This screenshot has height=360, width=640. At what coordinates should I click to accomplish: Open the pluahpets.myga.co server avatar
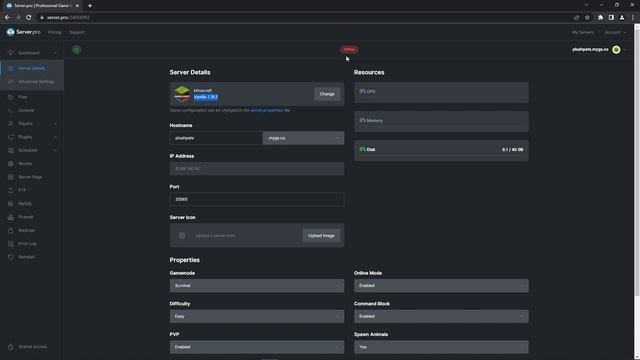[616, 50]
